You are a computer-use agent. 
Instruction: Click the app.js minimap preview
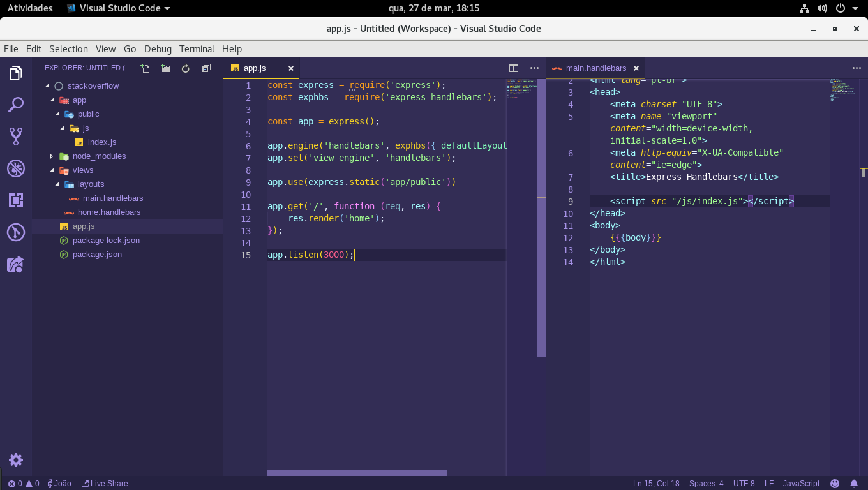pyautogui.click(x=521, y=88)
